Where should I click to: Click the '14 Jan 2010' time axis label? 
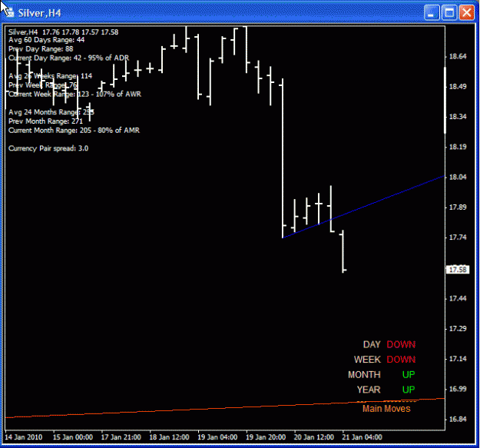coord(24,437)
